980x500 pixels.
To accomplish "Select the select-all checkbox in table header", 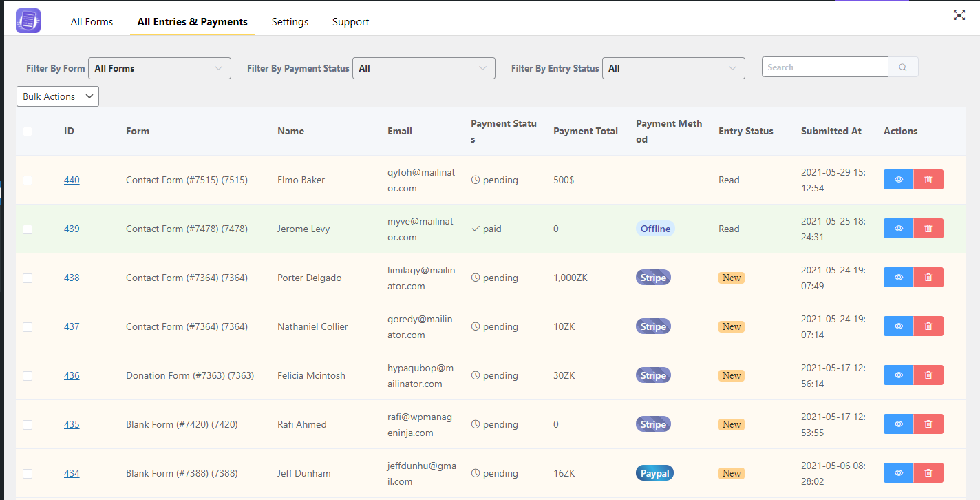I will pos(28,131).
